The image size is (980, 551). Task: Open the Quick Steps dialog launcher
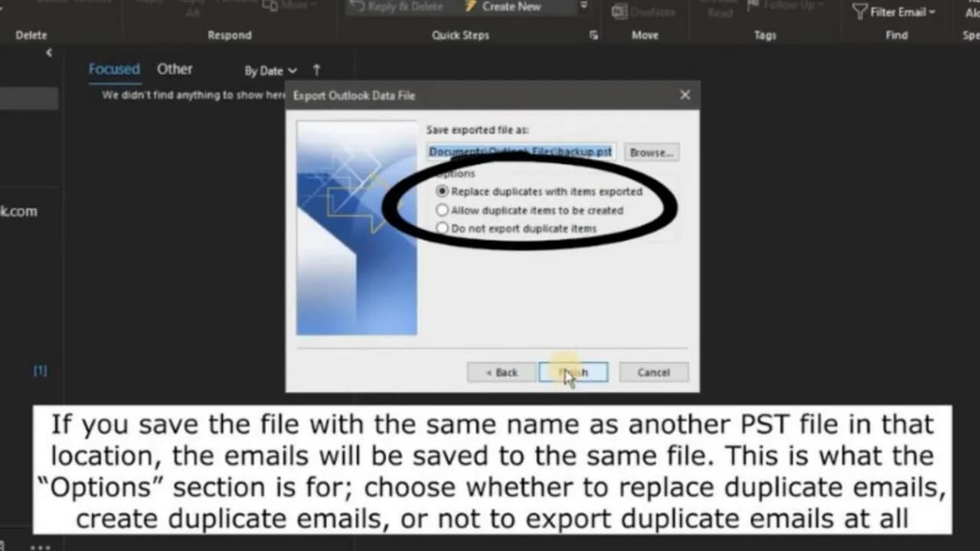(x=593, y=35)
